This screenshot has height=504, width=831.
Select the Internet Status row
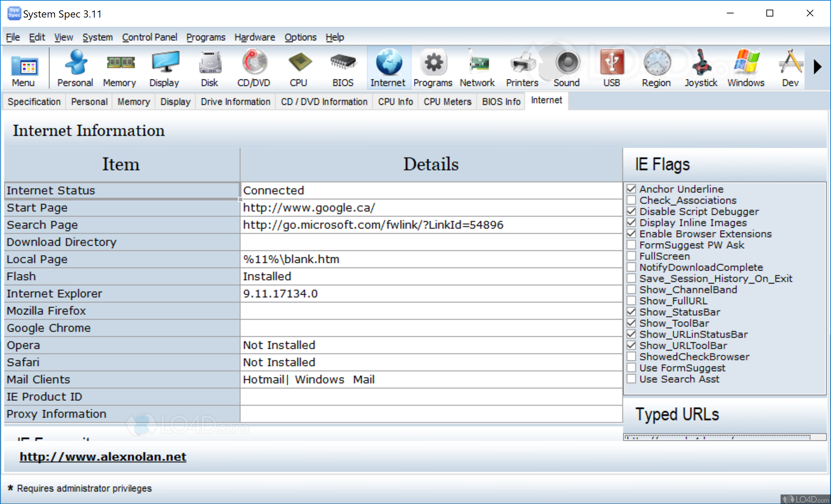pyautogui.click(x=120, y=190)
